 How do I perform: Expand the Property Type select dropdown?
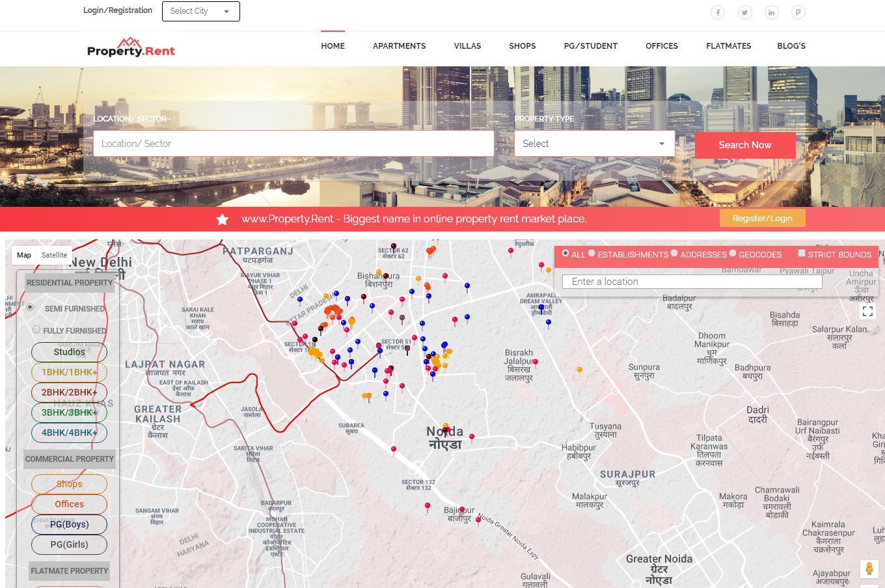pyautogui.click(x=593, y=144)
